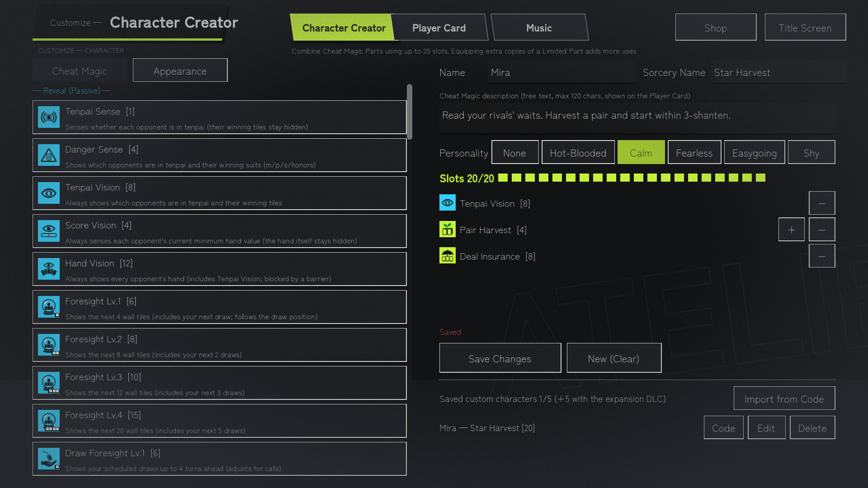Image resolution: width=868 pixels, height=488 pixels.
Task: Add another Pair Harvest copy with plus
Action: (792, 230)
